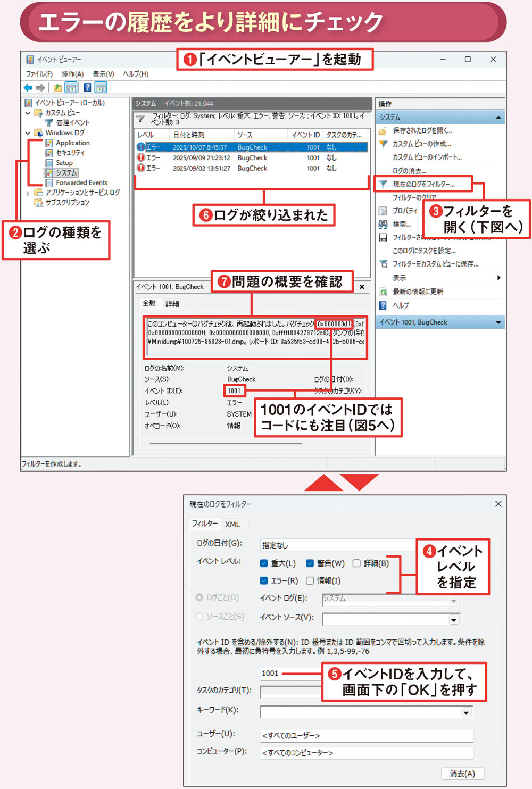Close the イベント 1001, BugCheck preview pane

tap(362, 287)
